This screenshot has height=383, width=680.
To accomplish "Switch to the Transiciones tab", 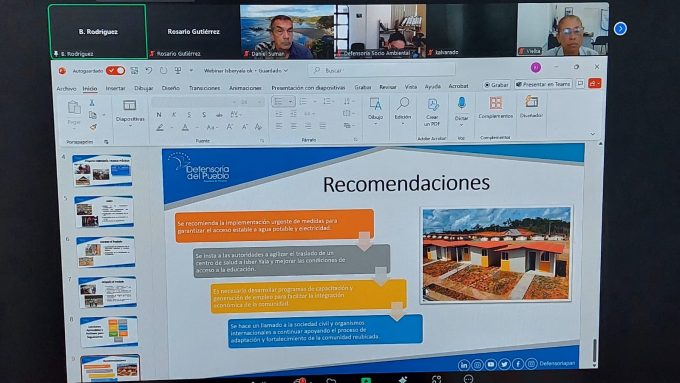I will (204, 88).
